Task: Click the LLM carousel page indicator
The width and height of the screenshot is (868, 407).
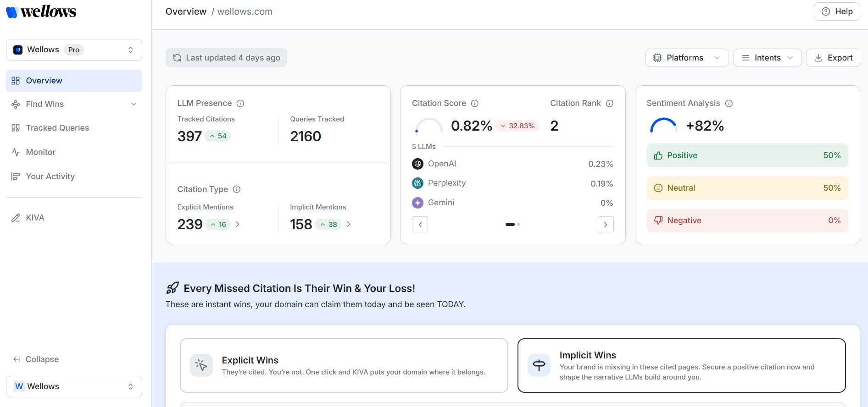Action: coord(513,225)
